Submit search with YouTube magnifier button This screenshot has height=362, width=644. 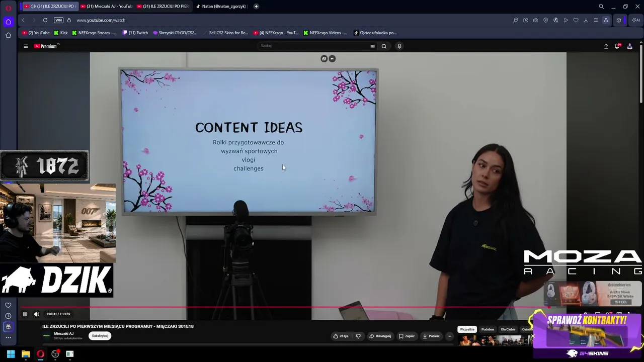[384, 46]
